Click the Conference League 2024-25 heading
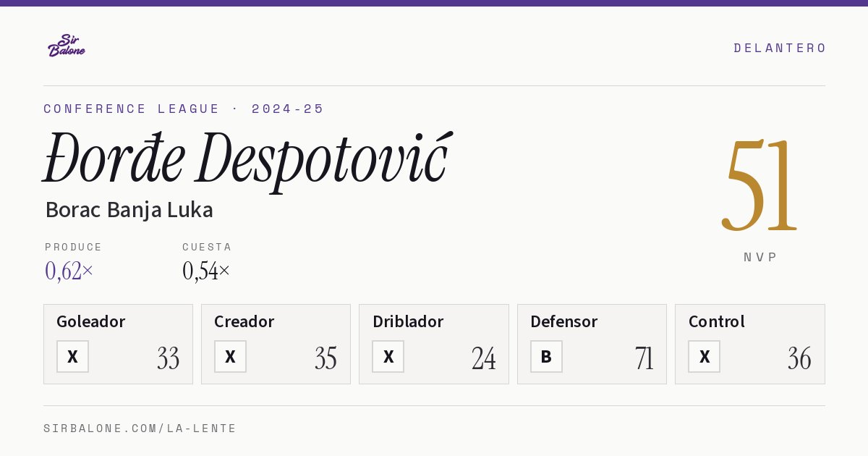 (x=184, y=109)
